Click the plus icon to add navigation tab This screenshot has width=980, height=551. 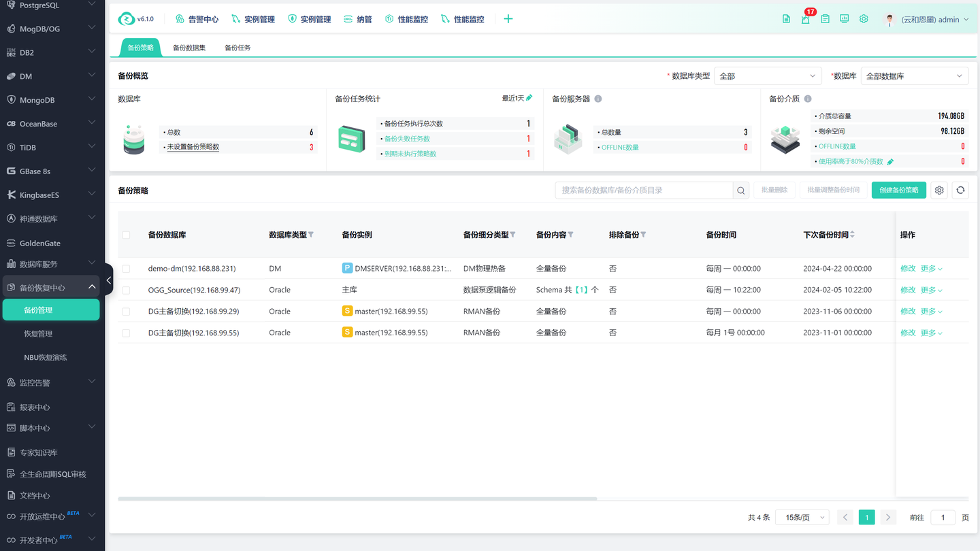(508, 19)
